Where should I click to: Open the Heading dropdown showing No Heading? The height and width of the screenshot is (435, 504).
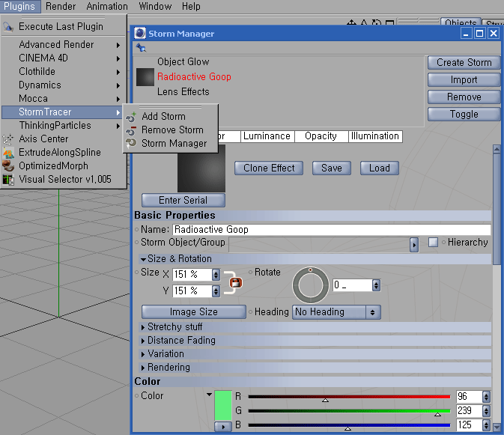click(x=336, y=312)
